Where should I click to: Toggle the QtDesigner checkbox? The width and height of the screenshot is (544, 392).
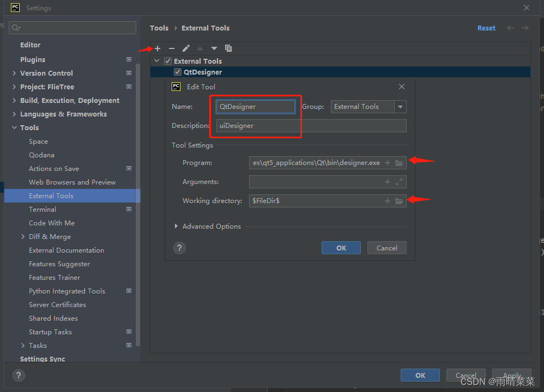click(x=178, y=72)
